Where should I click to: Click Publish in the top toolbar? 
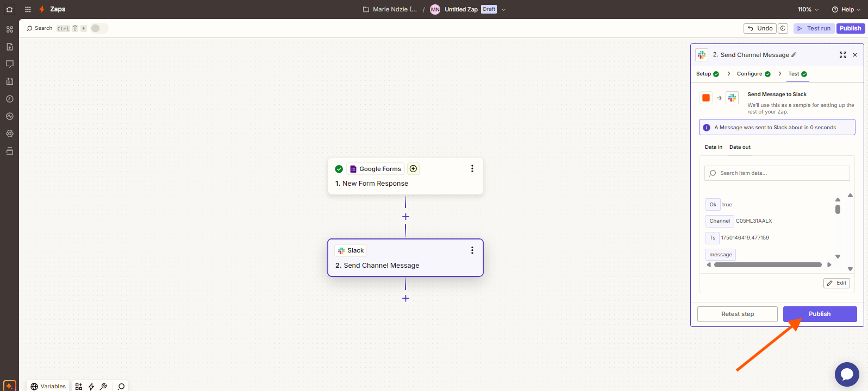[850, 28]
